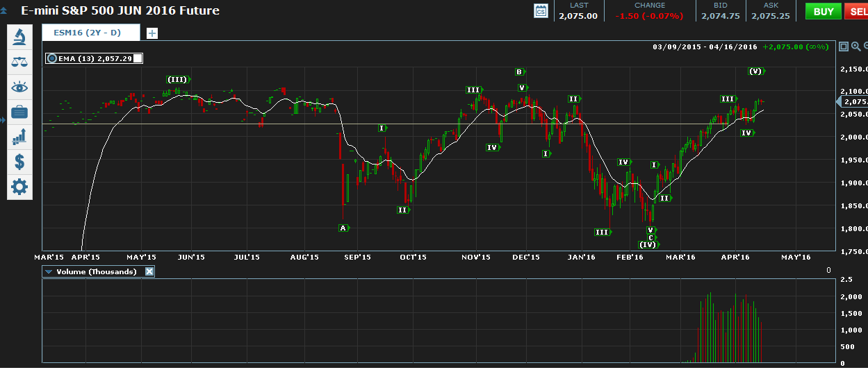Click the (III) wave label near May'15

(177, 80)
